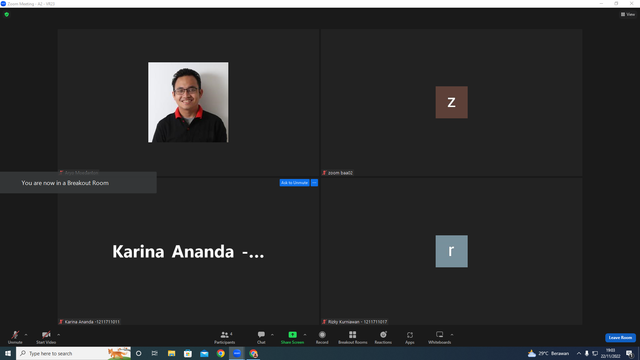Open Cortana circle icon on taskbar

pyautogui.click(x=139, y=353)
